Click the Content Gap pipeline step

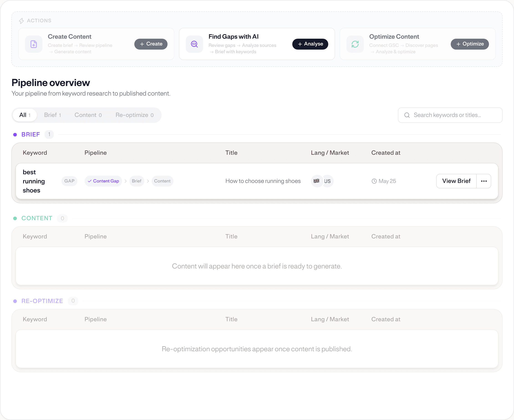(x=103, y=181)
